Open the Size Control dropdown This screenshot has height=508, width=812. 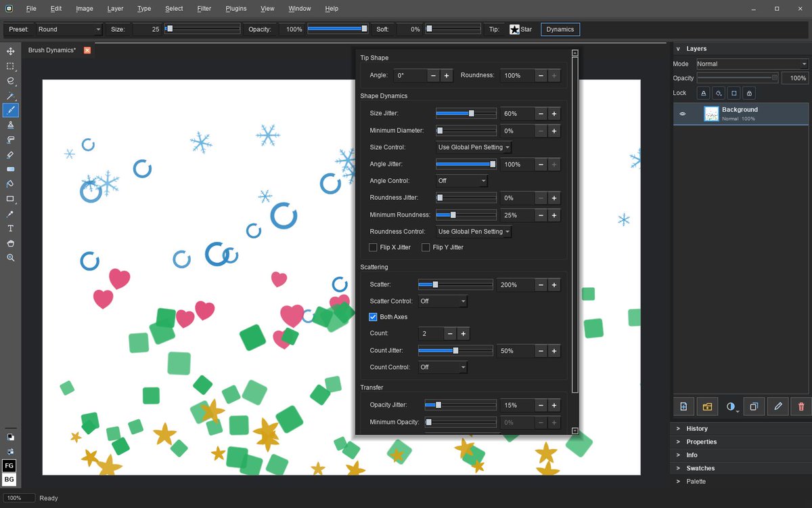click(x=474, y=147)
